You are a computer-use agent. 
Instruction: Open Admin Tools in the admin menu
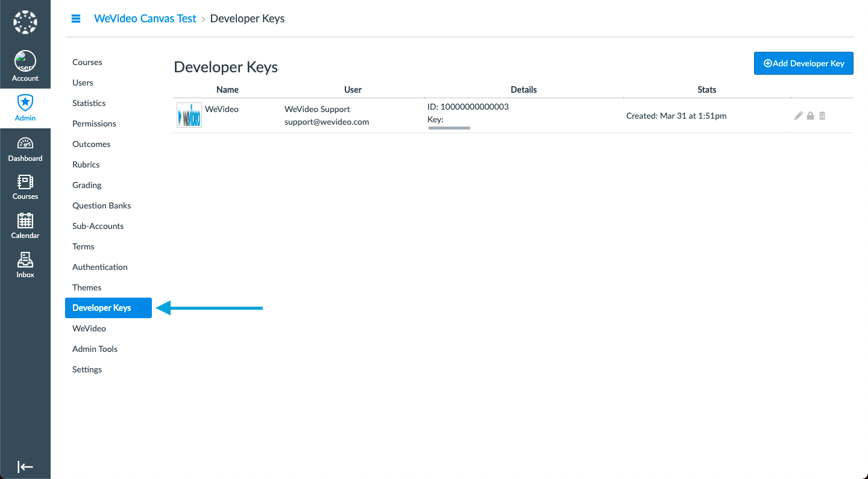(95, 349)
